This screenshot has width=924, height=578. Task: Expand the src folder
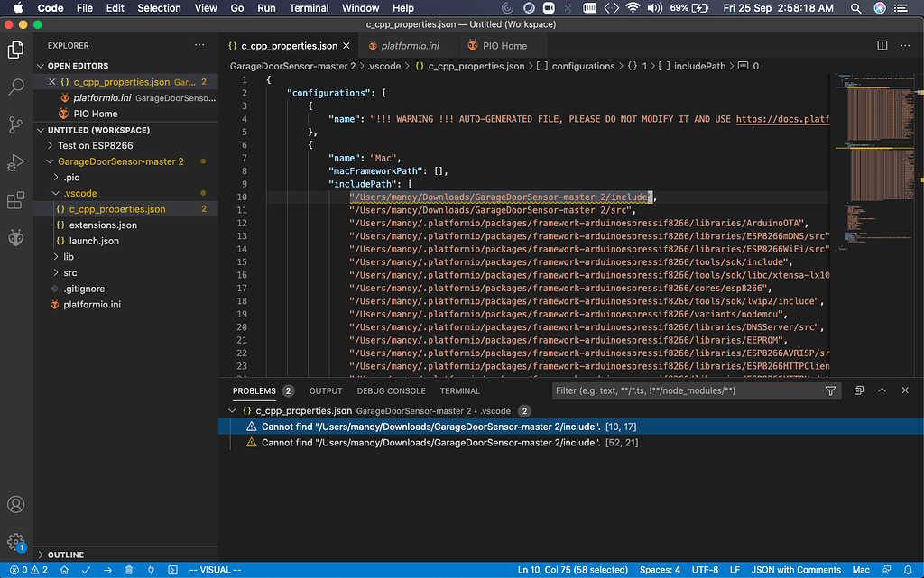[x=56, y=272]
